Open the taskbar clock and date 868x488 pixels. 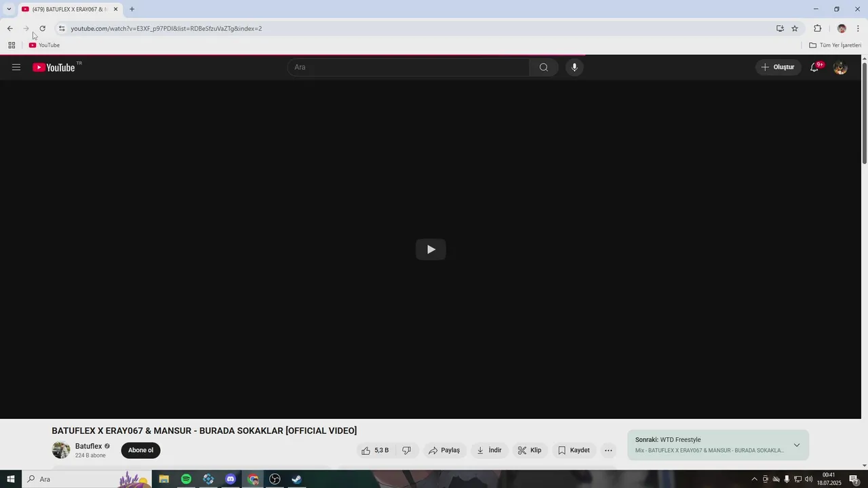[829, 479]
